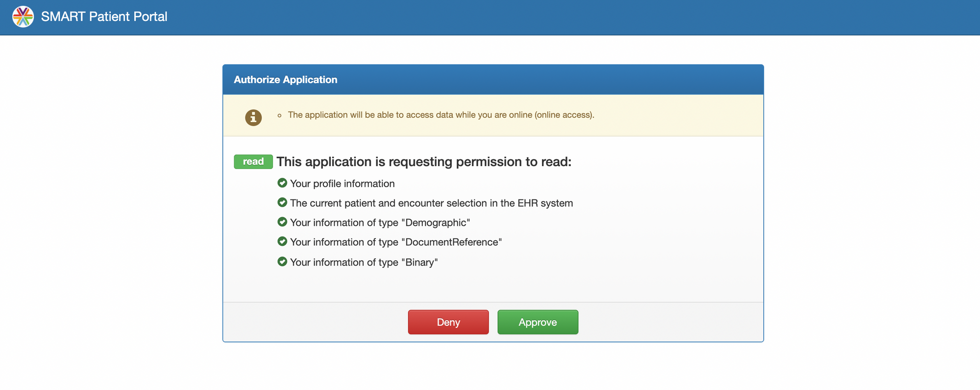
Task: Open the SMART Patient Portal title link
Action: click(x=104, y=17)
